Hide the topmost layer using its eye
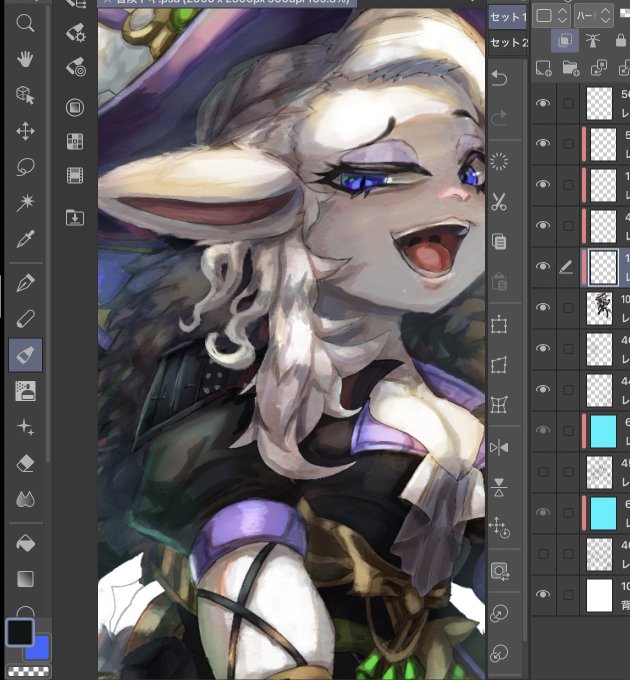The height and width of the screenshot is (680, 630). (x=543, y=103)
